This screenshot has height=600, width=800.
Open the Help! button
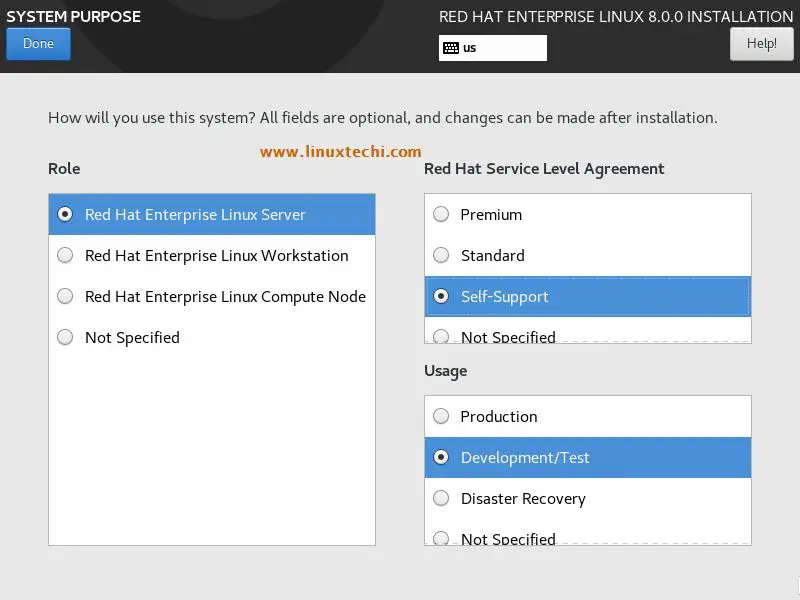pos(761,44)
